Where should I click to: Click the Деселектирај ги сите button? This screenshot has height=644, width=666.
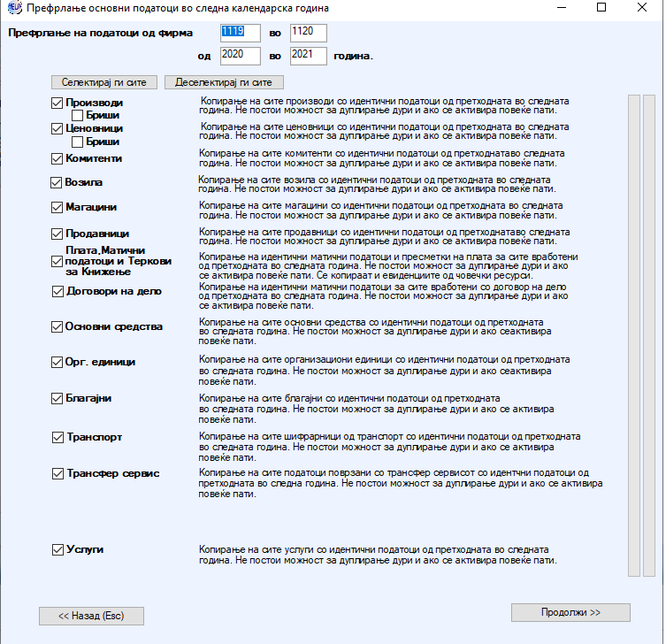tap(224, 82)
